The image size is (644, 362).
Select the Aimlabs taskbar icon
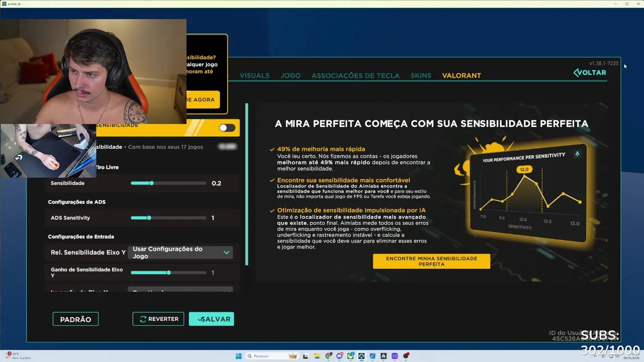pyautogui.click(x=361, y=356)
